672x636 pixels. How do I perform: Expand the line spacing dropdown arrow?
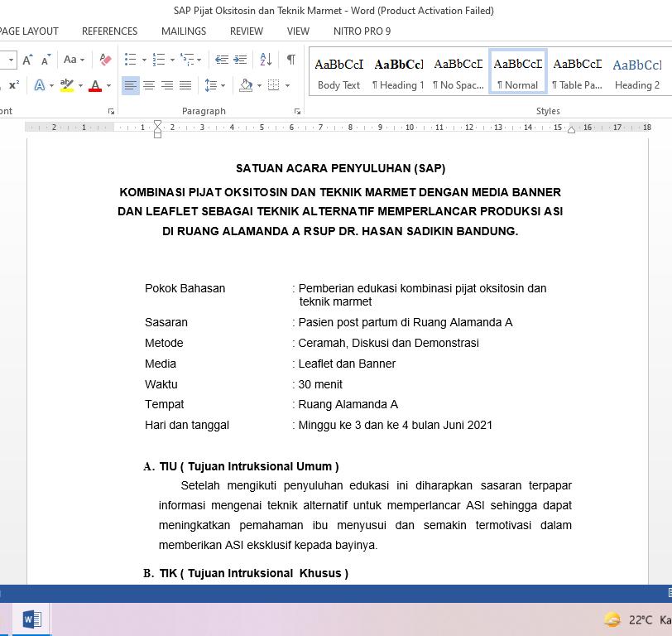[x=223, y=86]
